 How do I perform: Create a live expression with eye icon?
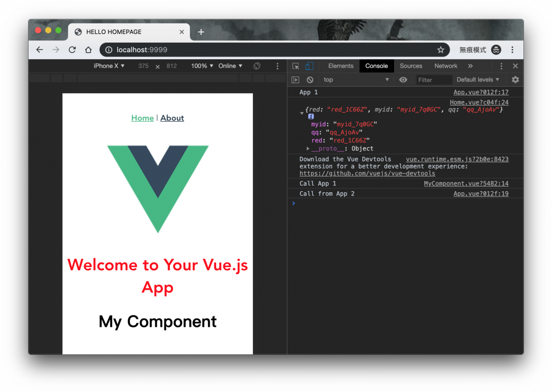(x=403, y=80)
